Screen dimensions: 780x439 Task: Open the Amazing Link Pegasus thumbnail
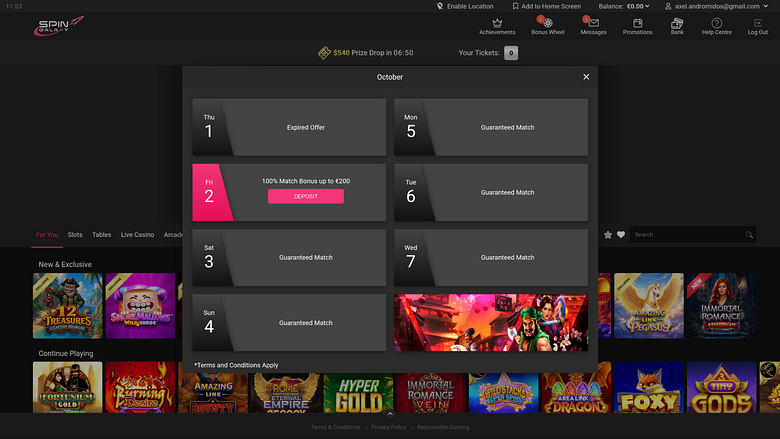point(649,306)
